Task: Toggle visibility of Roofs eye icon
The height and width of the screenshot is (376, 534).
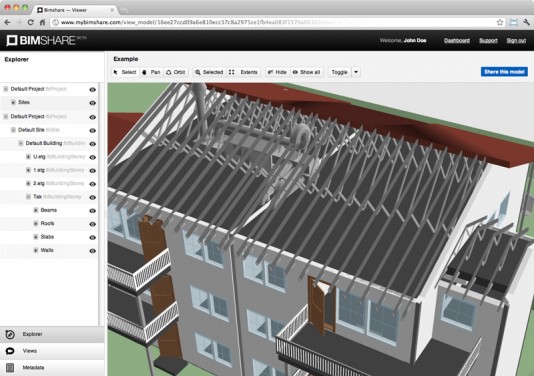Action: point(92,224)
